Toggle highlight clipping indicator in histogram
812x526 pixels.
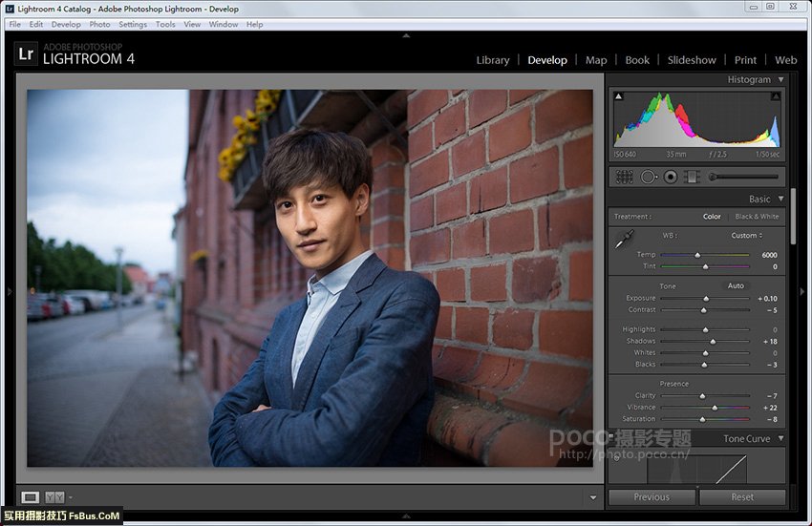point(776,96)
